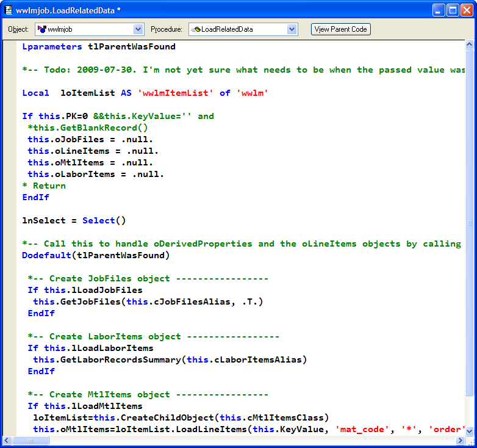Click the 'this.oLaborItems = .null.' line
The image size is (477, 448).
[x=96, y=174]
